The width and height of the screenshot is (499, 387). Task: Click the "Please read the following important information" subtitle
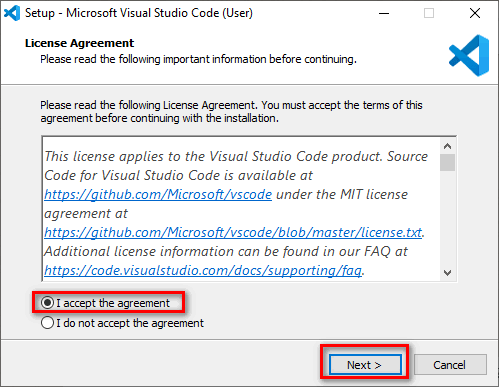click(198, 59)
